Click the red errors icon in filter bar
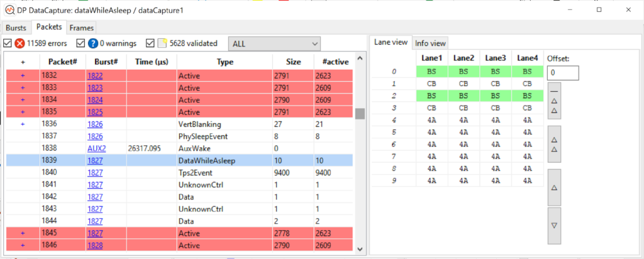The width and height of the screenshot is (644, 259). click(19, 43)
